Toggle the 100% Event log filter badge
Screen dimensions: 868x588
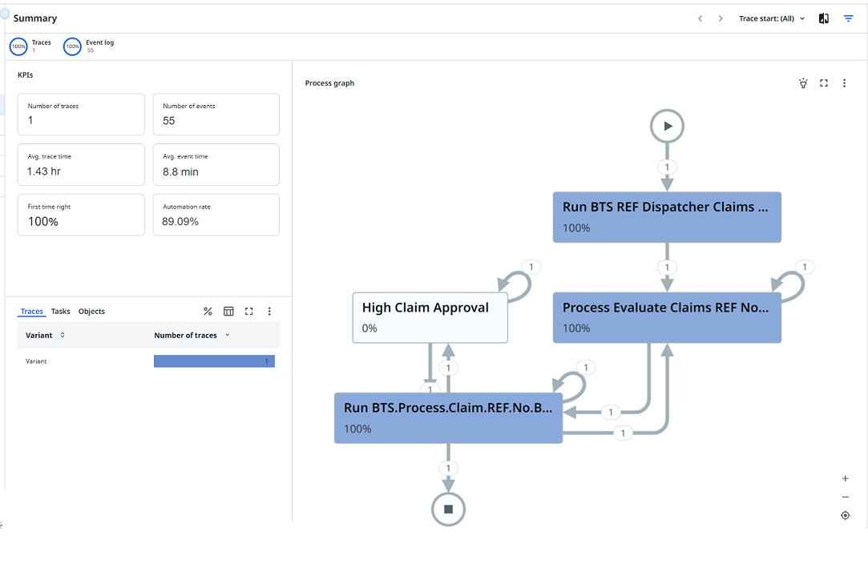tap(72, 46)
